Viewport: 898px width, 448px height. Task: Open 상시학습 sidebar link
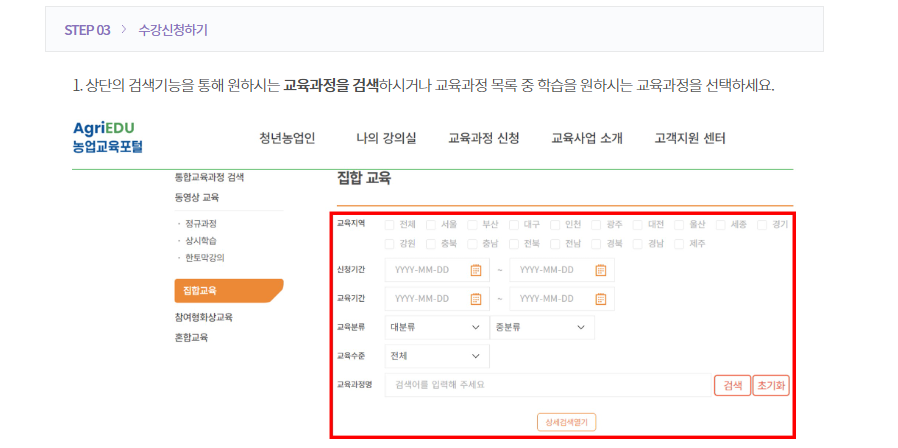pos(200,241)
